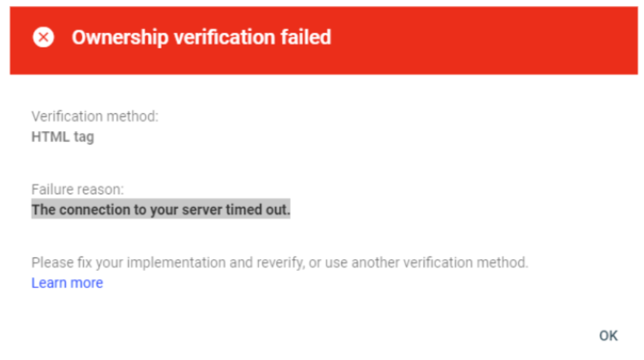Click the phrase another verification method
Screen dimensions: 644x360
pyautogui.click(x=440, y=263)
